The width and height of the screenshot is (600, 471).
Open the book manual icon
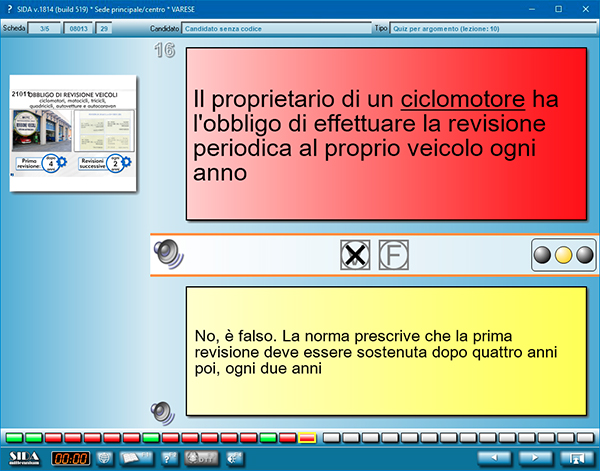135,458
